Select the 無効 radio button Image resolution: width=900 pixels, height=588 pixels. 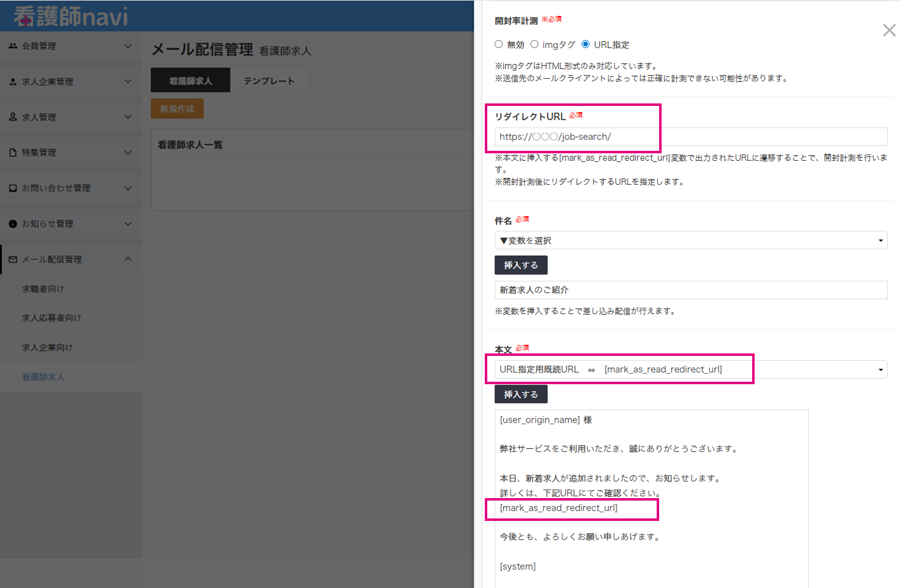point(499,44)
